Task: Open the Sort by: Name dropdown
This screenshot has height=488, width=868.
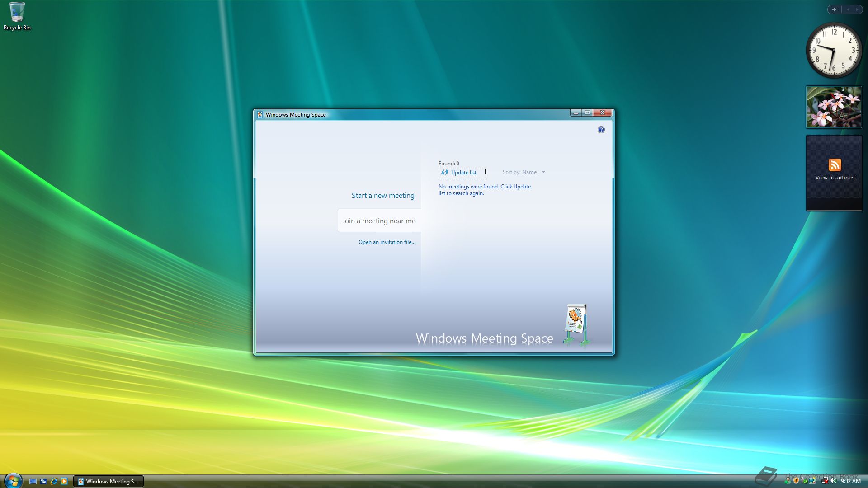Action: coord(524,172)
